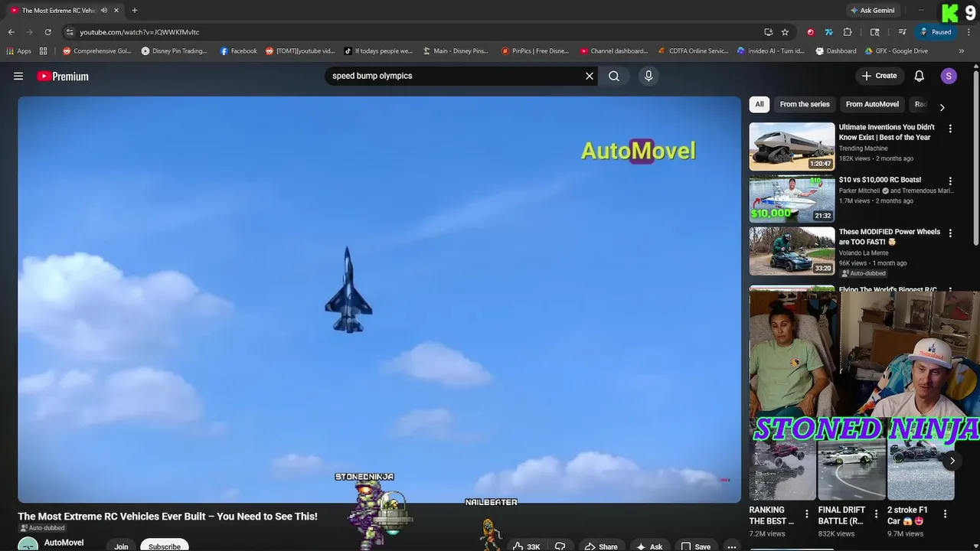980x551 pixels.
Task: Open the account avatar menu
Action: (949, 76)
